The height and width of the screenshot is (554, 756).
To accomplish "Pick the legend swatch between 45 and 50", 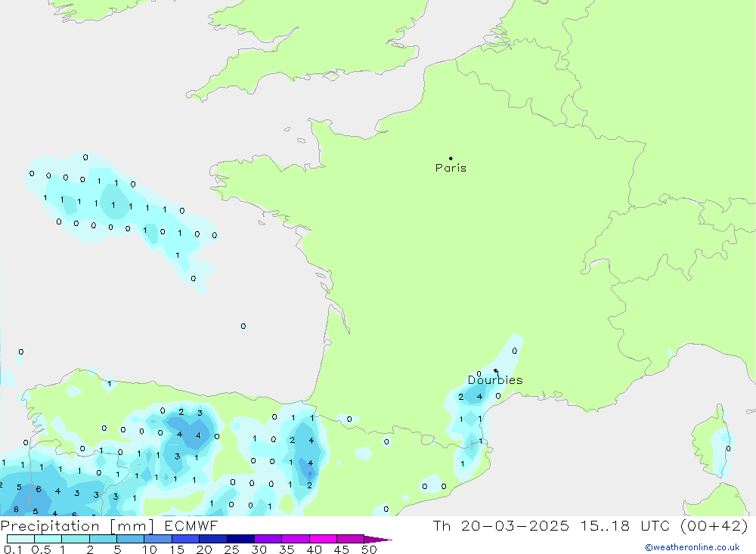I will coord(351,539).
